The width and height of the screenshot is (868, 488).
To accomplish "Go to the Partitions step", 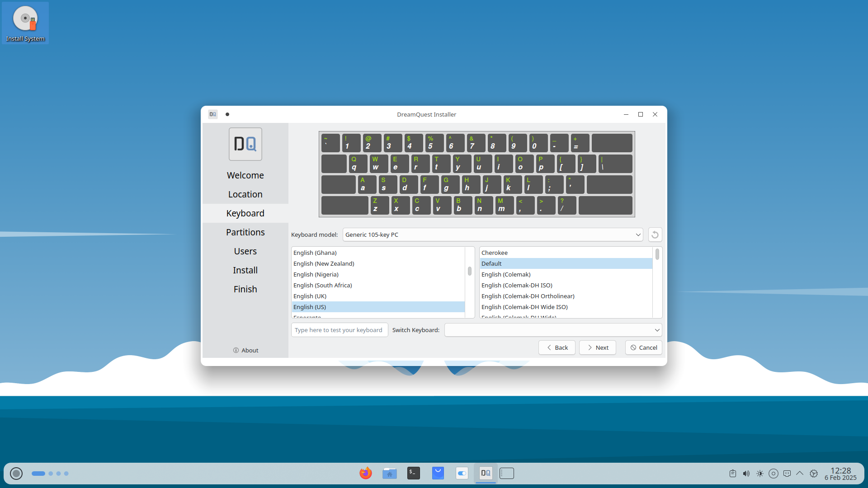I will pos(245,232).
